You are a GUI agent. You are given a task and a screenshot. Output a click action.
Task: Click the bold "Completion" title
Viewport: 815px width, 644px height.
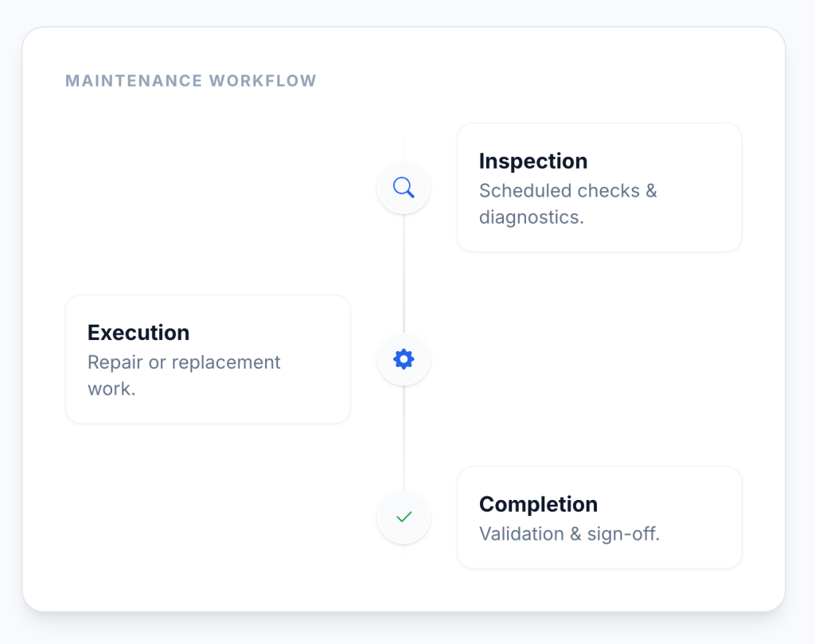click(x=538, y=505)
